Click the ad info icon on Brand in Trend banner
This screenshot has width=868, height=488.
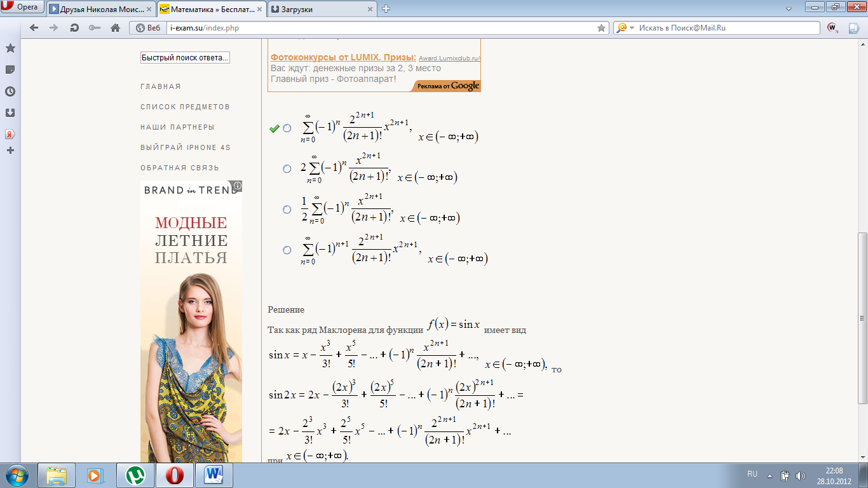click(x=238, y=186)
